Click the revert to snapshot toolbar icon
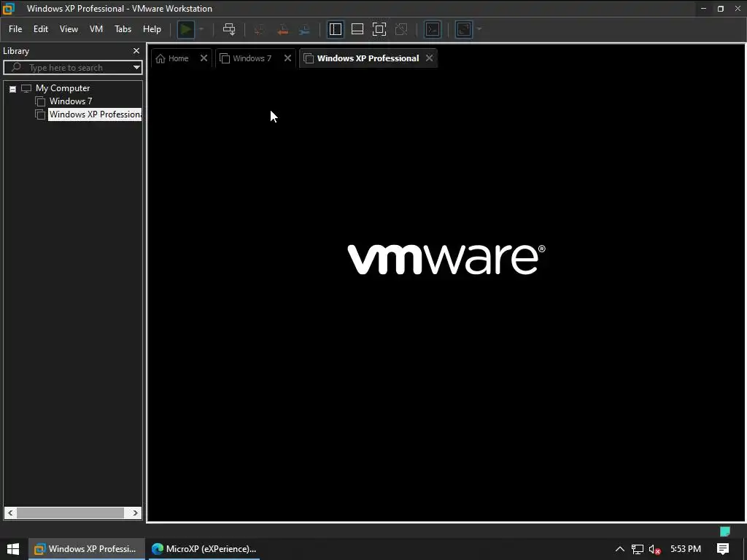The image size is (747, 560). [x=282, y=29]
